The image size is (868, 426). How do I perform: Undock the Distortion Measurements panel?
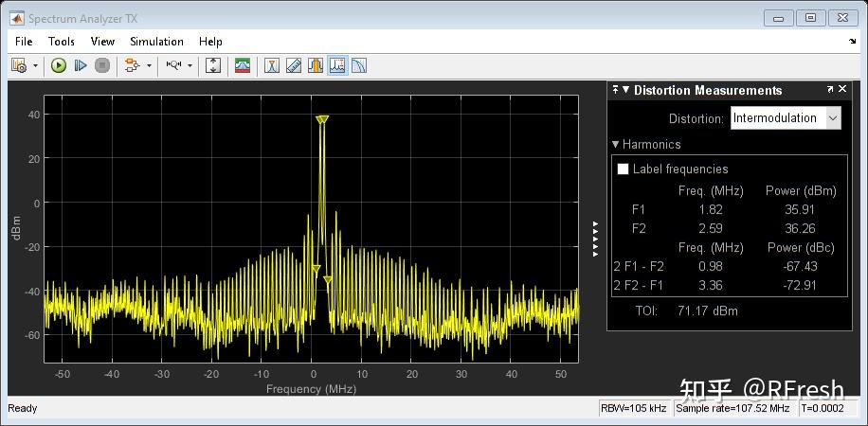(x=830, y=90)
